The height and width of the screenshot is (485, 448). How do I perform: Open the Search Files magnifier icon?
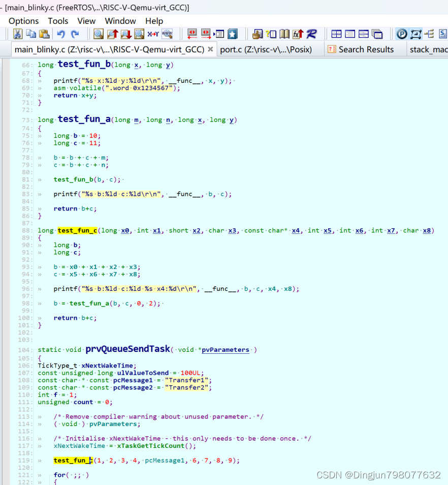click(139, 34)
